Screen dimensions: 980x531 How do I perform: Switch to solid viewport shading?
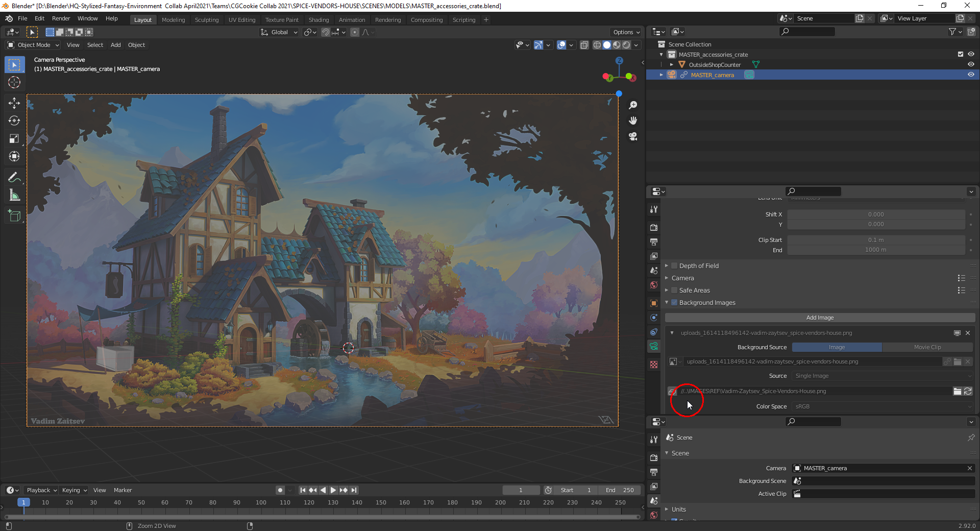tap(607, 45)
